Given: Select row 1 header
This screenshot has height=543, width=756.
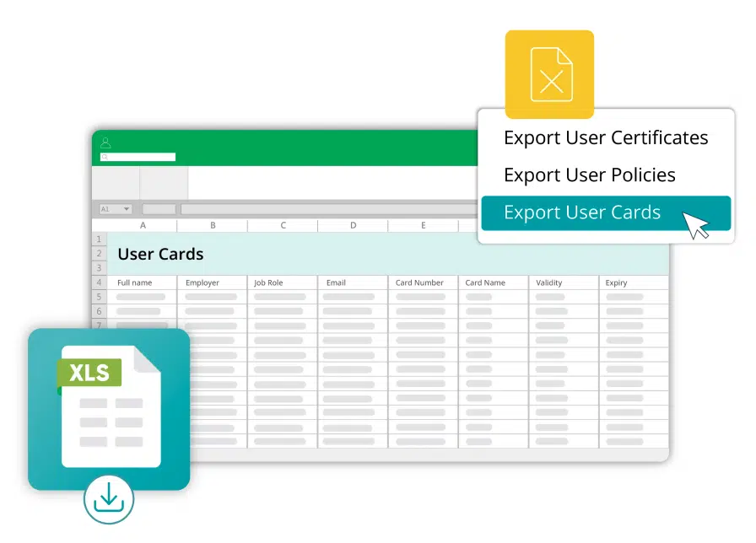Looking at the screenshot, I should 100,239.
